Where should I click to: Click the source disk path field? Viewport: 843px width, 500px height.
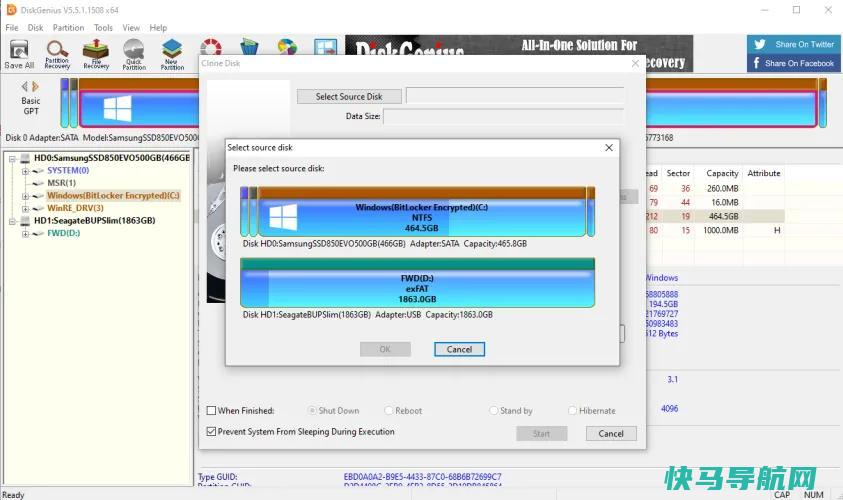[515, 96]
